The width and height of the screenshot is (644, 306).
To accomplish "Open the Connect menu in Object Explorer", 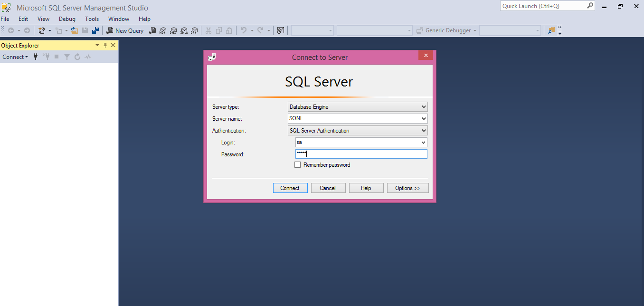I will point(15,57).
